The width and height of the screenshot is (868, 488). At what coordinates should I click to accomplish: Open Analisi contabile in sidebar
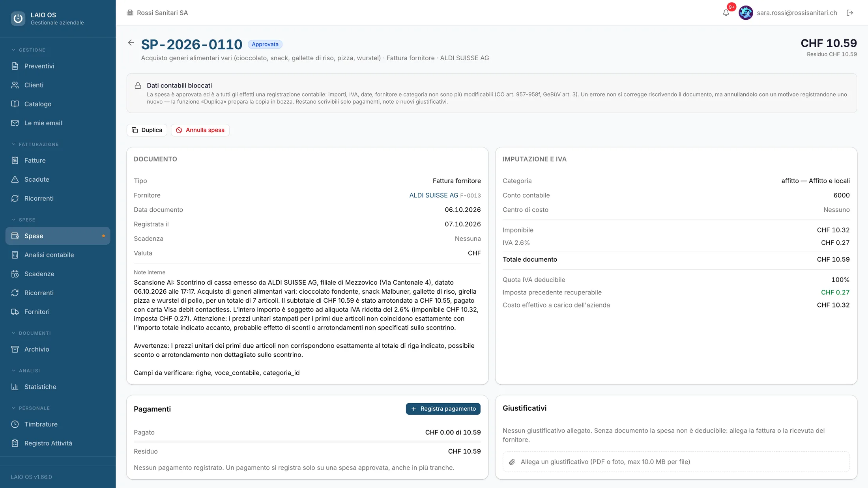(58, 255)
